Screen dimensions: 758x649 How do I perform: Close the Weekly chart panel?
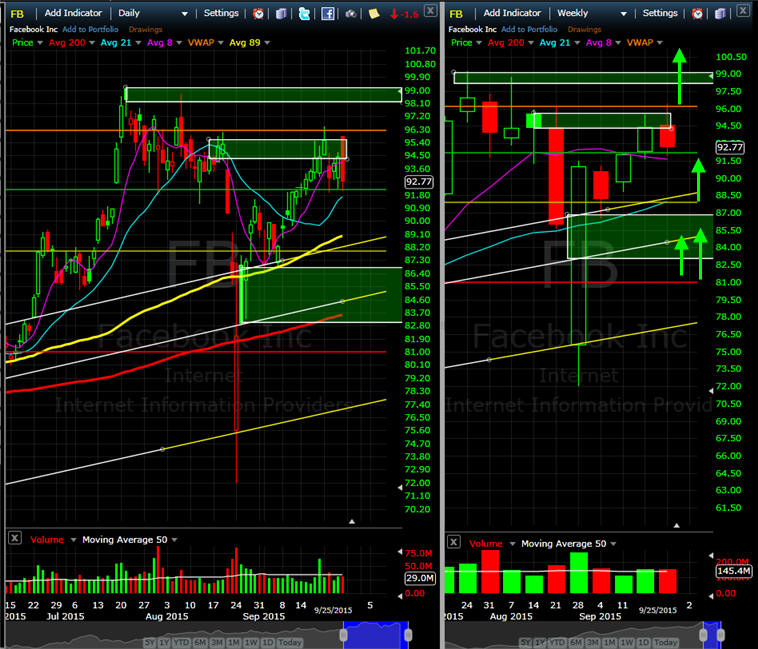[743, 10]
